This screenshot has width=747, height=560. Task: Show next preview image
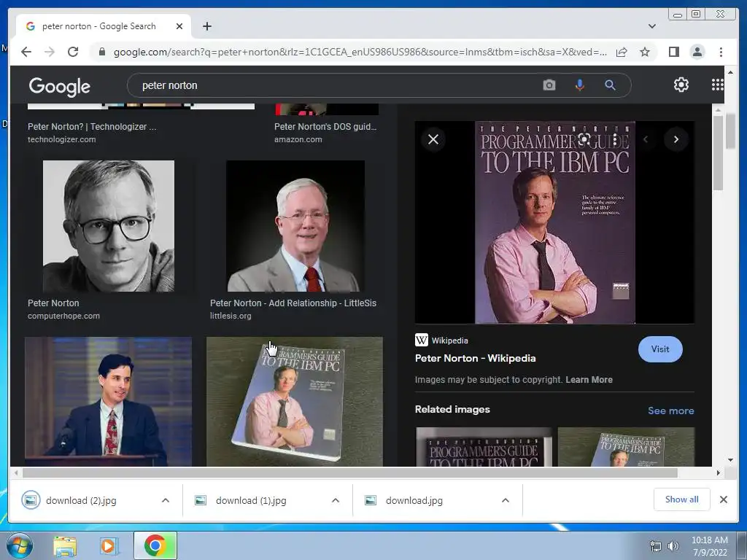coord(676,139)
